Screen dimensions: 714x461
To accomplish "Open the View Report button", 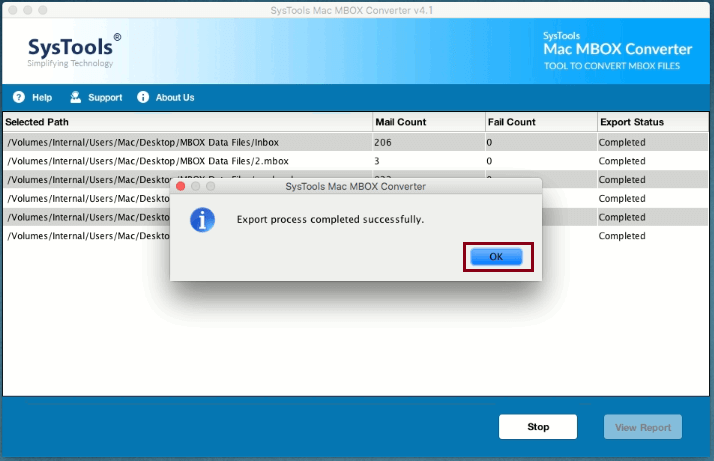I will 642,427.
